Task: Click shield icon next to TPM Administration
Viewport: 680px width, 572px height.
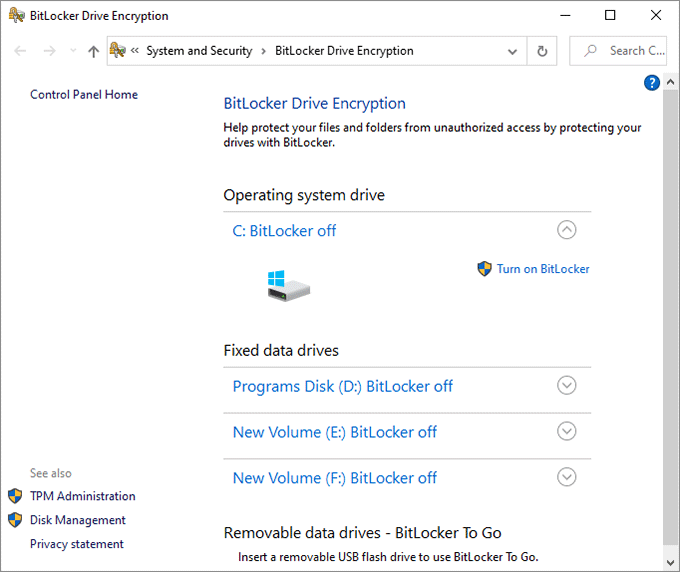Action: (15, 496)
